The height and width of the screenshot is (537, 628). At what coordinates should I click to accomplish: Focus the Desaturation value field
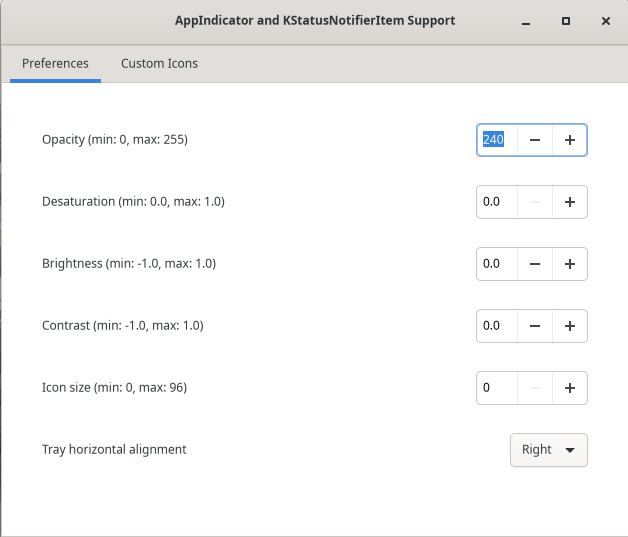tap(497, 202)
